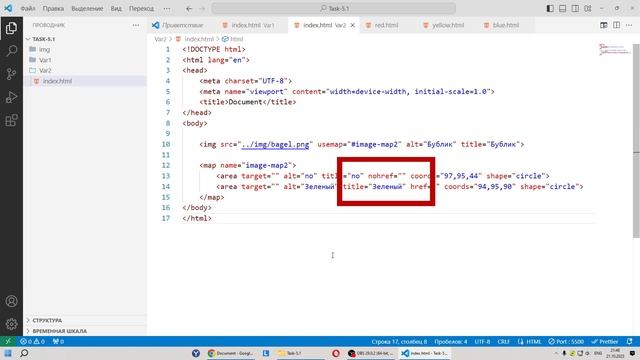Open the overflow menu ellipsis in menu bar
This screenshot has height=360, width=640.
pyautogui.click(x=167, y=8)
